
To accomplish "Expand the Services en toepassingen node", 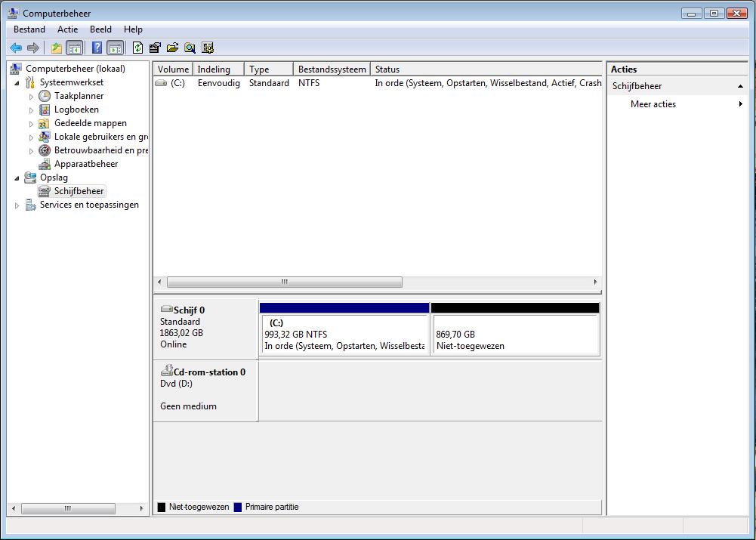I will pyautogui.click(x=17, y=205).
